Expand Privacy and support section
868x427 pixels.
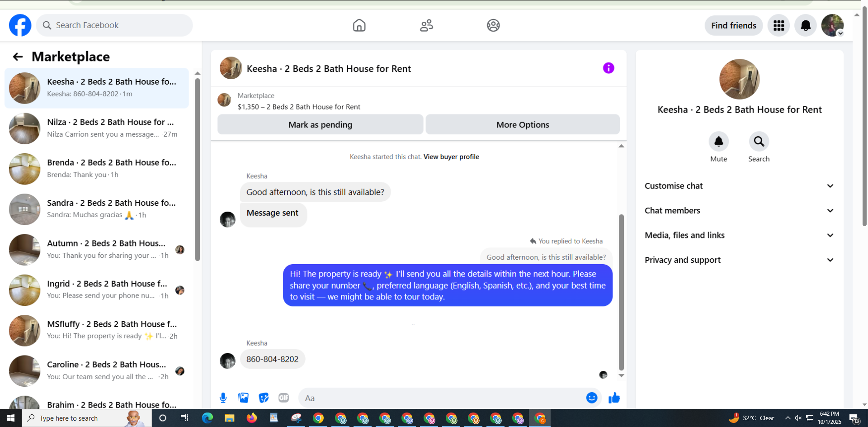tap(739, 260)
